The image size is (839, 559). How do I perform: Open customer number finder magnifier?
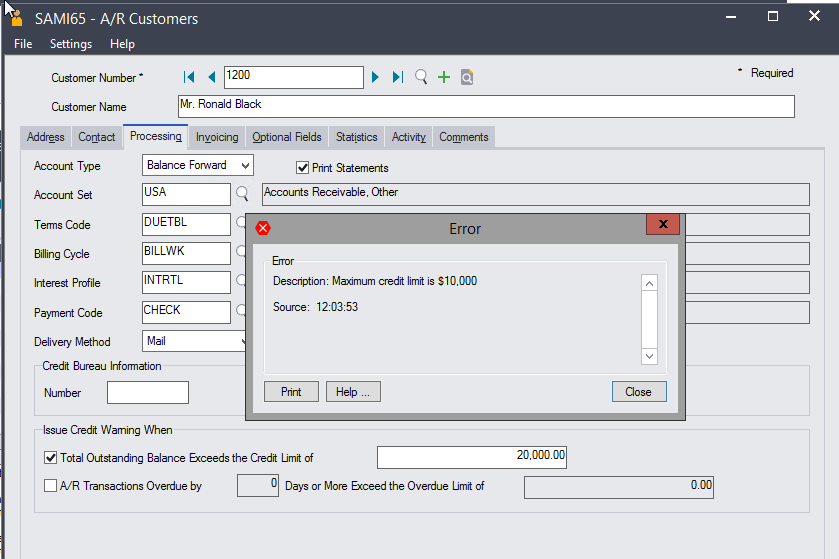(421, 77)
